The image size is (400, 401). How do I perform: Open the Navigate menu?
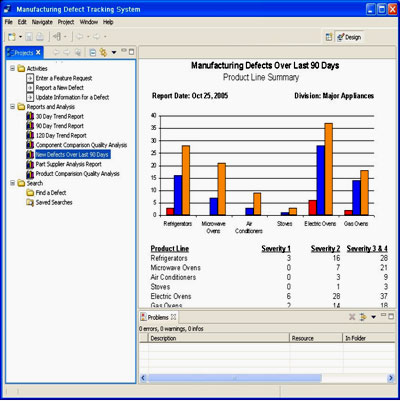(x=42, y=22)
